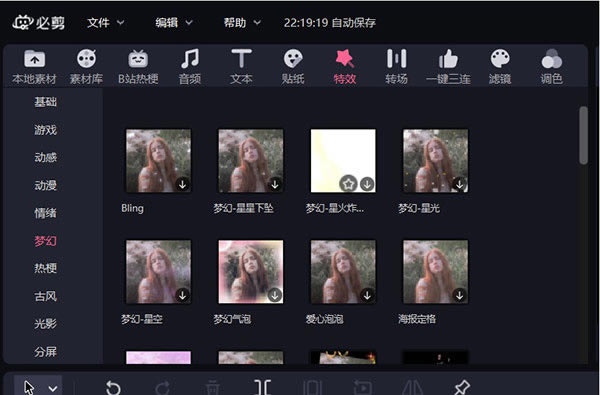The height and width of the screenshot is (395, 600).
Task: Open the B站热梗 memes panel
Action: point(138,67)
